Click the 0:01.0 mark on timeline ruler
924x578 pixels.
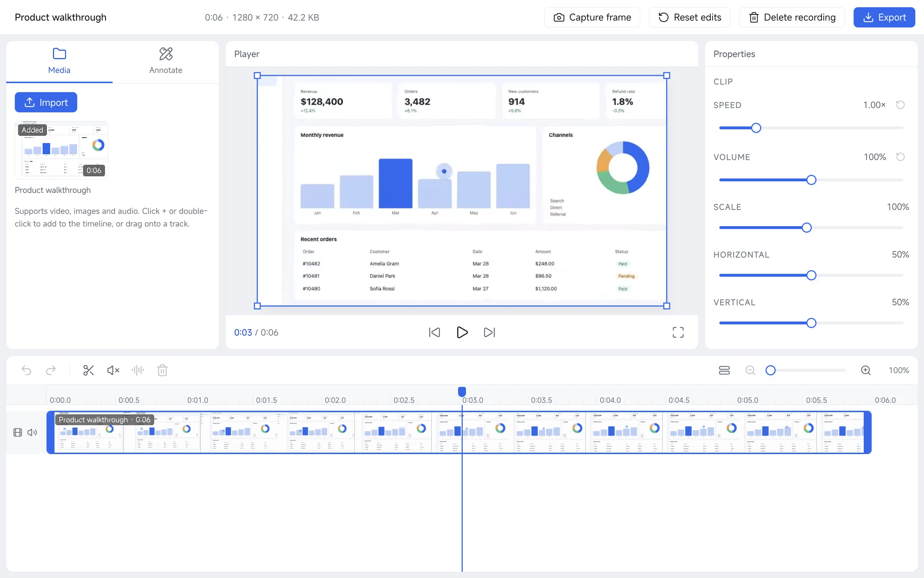(x=197, y=400)
